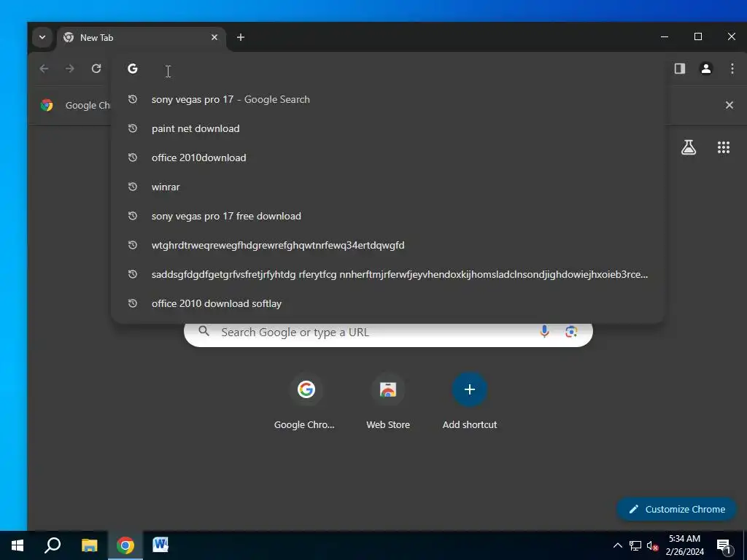Select suggestion office 2010 download softlay
Image resolution: width=747 pixels, height=560 pixels.
[387, 303]
